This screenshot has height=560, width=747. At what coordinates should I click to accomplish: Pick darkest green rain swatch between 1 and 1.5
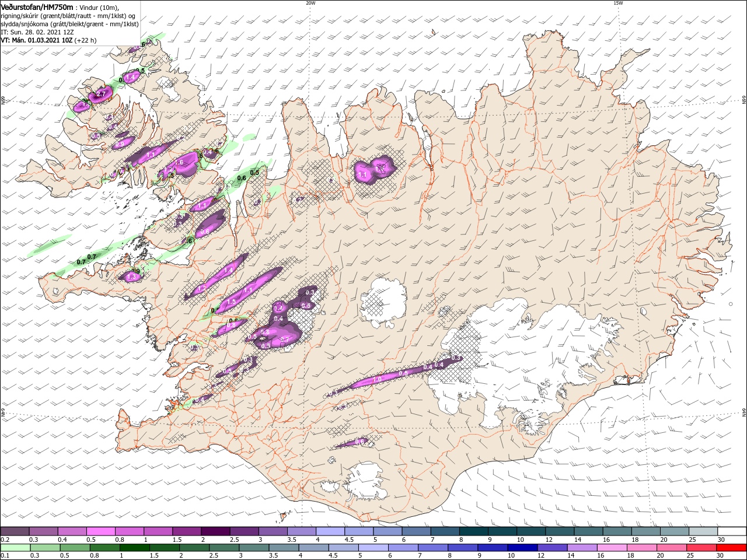134,548
